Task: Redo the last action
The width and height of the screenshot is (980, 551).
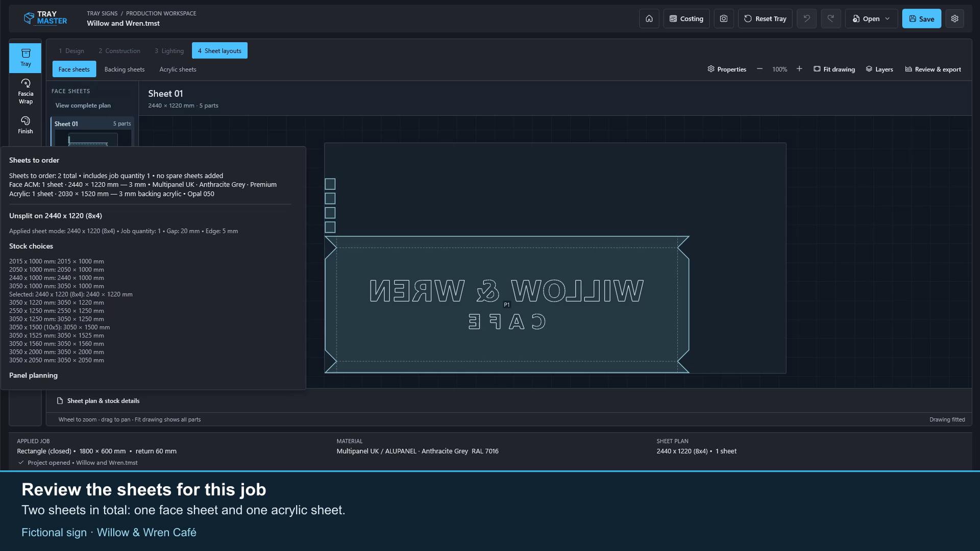Action: click(830, 18)
